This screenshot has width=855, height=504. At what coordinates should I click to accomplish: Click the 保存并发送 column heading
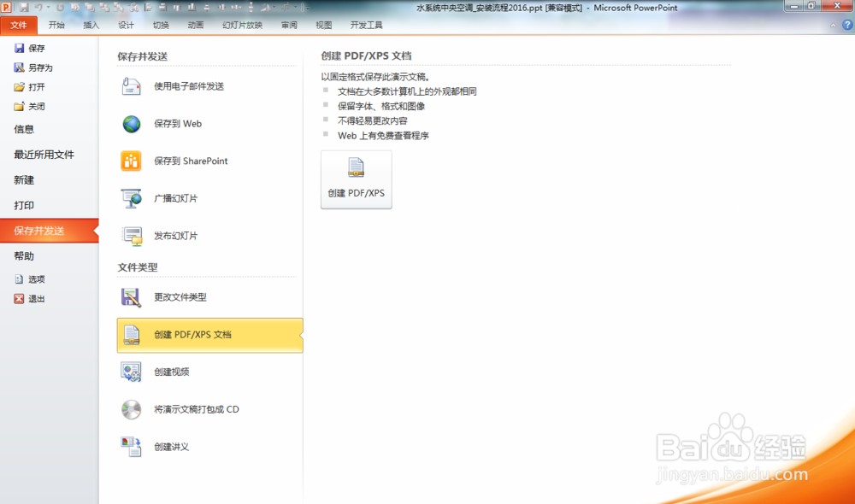click(142, 56)
